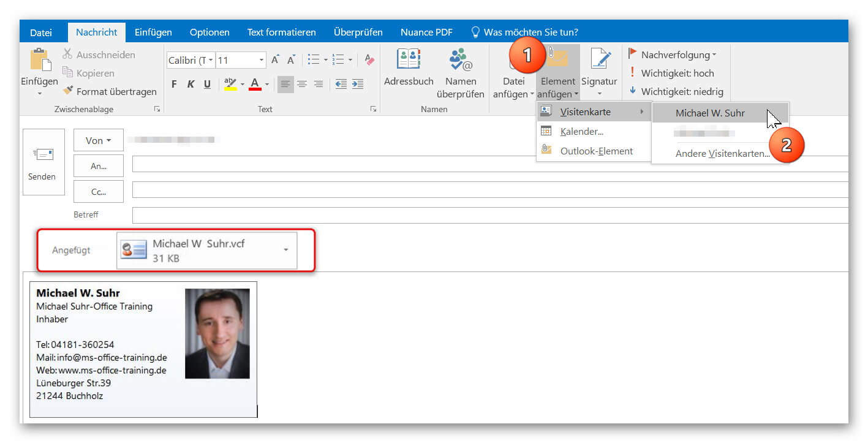
Task: Open the vcf attachment dropdown arrow
Action: pos(286,250)
